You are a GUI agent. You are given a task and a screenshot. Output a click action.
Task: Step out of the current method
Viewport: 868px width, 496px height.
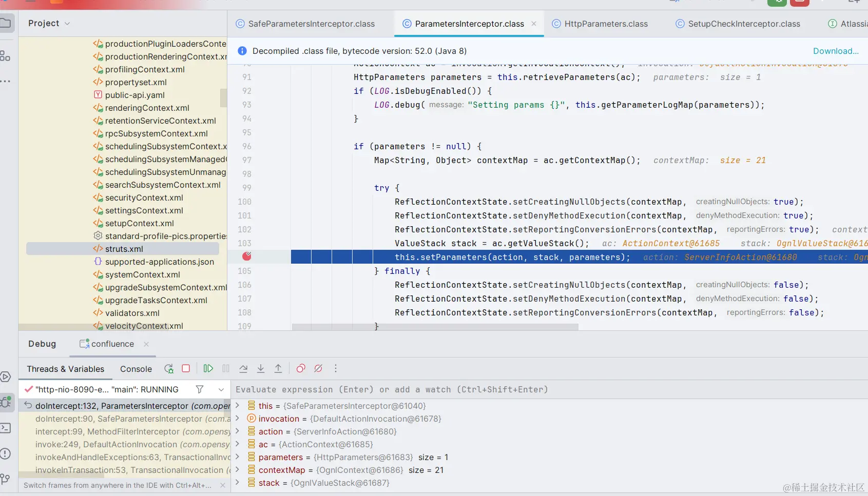278,368
